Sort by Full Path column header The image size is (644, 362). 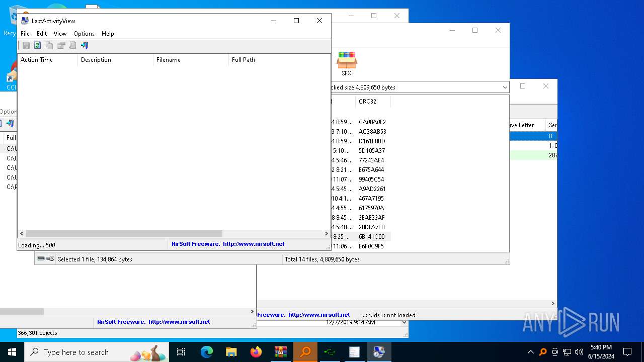[x=279, y=60]
